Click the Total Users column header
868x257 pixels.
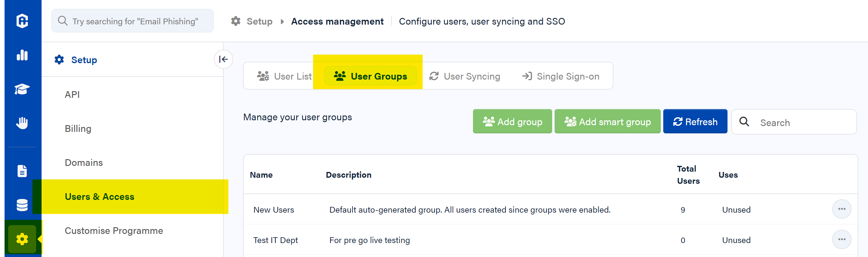(688, 175)
